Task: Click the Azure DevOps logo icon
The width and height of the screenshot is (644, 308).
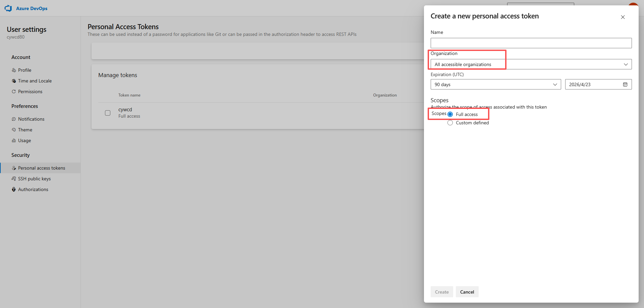Action: click(8, 8)
